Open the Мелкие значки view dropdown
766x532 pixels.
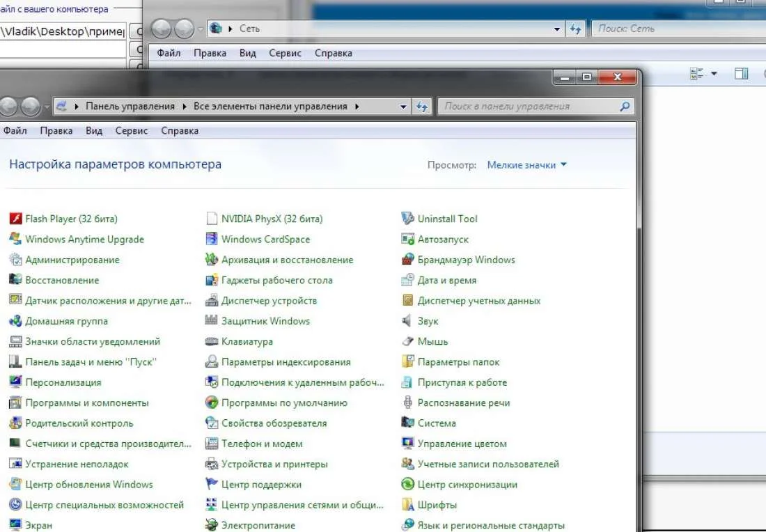526,165
